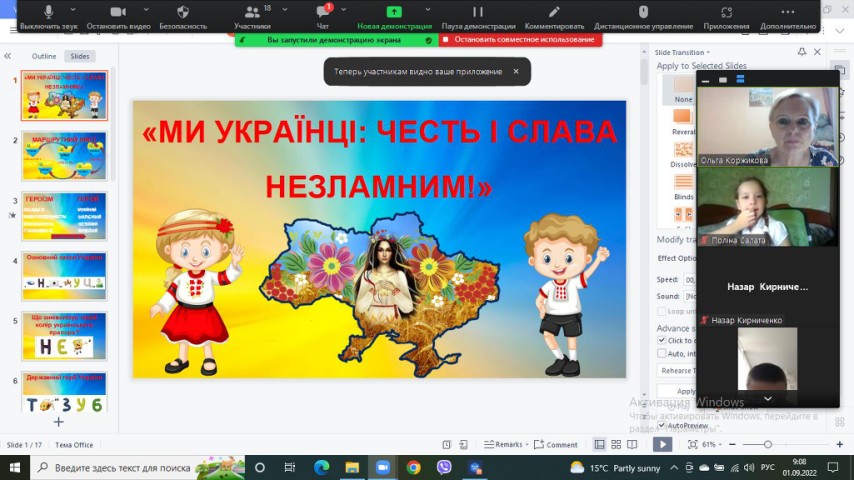Viewport: 854px width, 480px height.
Task: Switch to the Outline tab
Action: pos(44,56)
